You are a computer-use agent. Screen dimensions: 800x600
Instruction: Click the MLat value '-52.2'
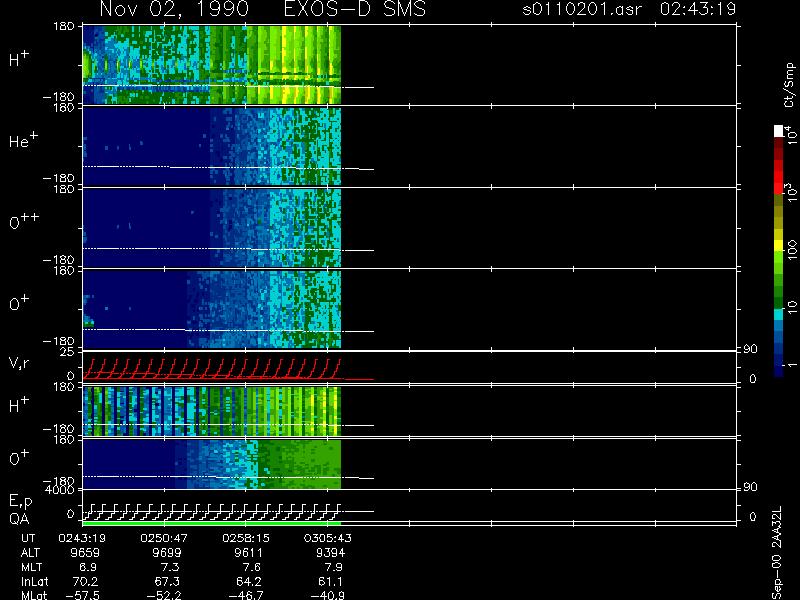(x=164, y=595)
